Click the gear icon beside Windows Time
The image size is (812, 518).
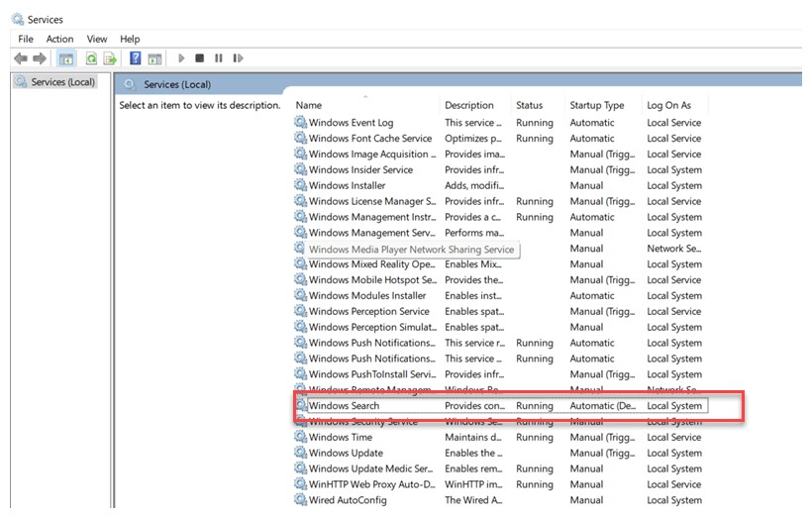[300, 437]
